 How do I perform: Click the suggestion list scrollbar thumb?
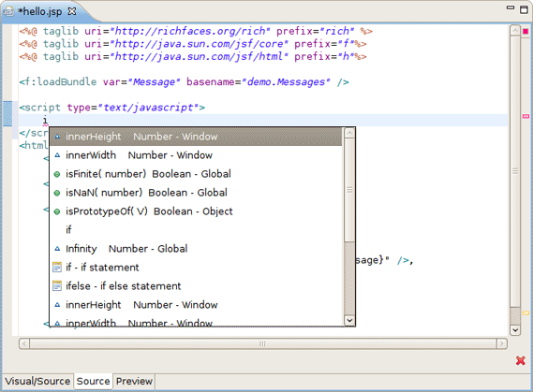tap(349, 190)
